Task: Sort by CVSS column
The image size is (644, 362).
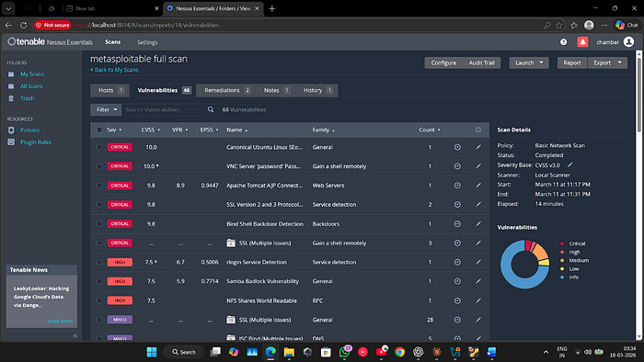Action: click(150, 130)
